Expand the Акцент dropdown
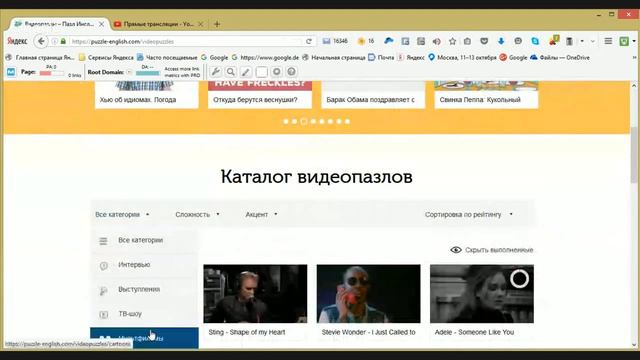 (261, 214)
